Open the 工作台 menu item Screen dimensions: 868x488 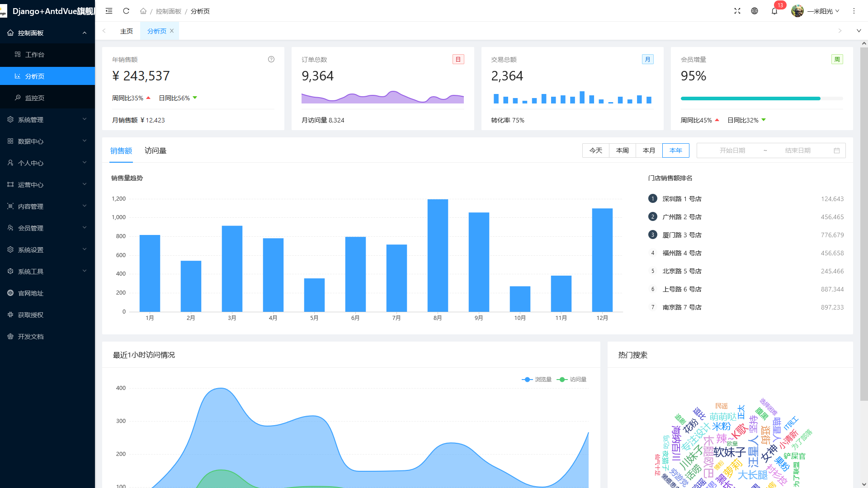pos(35,55)
